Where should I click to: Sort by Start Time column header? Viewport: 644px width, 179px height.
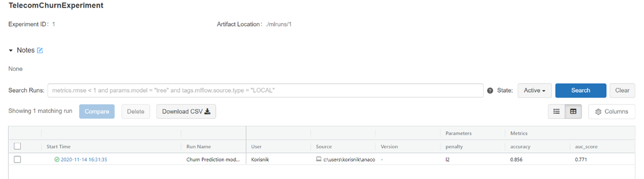point(59,147)
